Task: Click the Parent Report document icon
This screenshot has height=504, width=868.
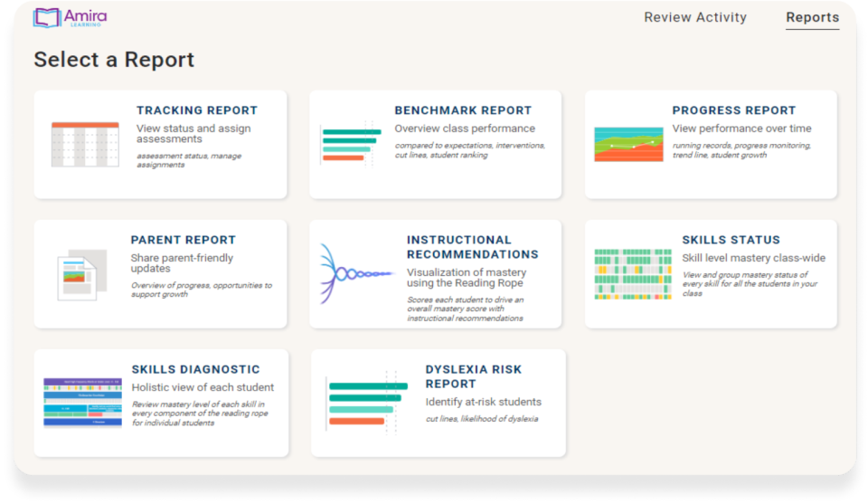Action: pos(82,275)
